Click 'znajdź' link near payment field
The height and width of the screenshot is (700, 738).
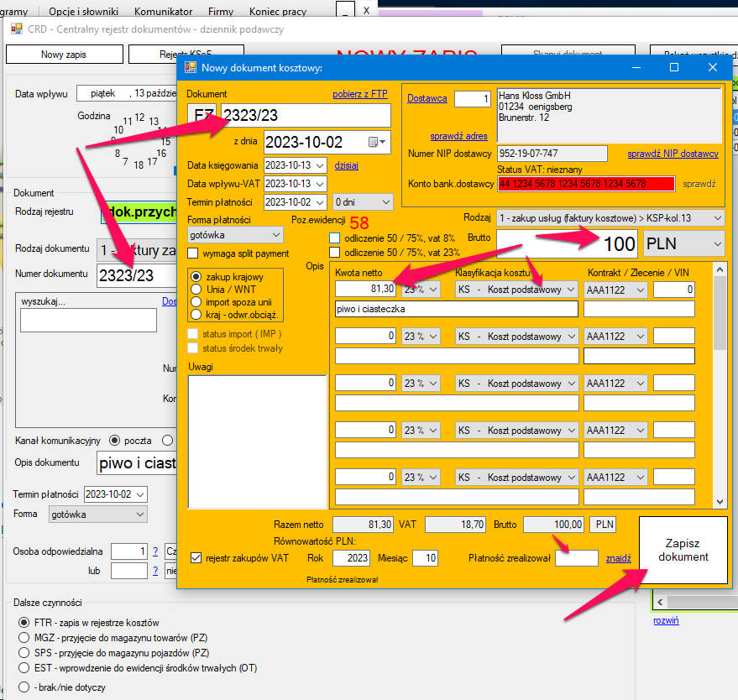click(x=619, y=558)
